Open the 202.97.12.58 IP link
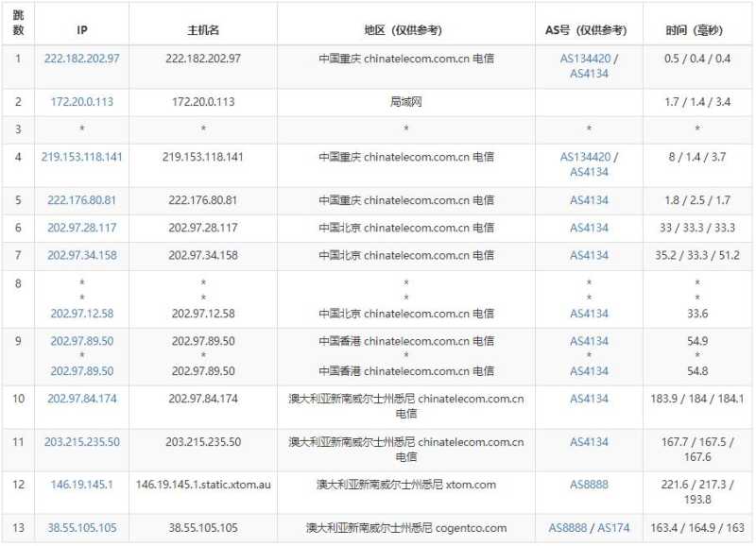 pyautogui.click(x=82, y=314)
